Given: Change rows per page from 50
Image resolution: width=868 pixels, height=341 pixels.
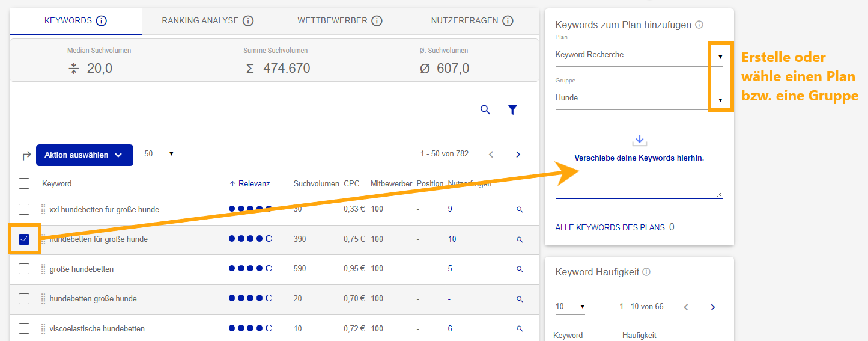Looking at the screenshot, I should pos(159,154).
